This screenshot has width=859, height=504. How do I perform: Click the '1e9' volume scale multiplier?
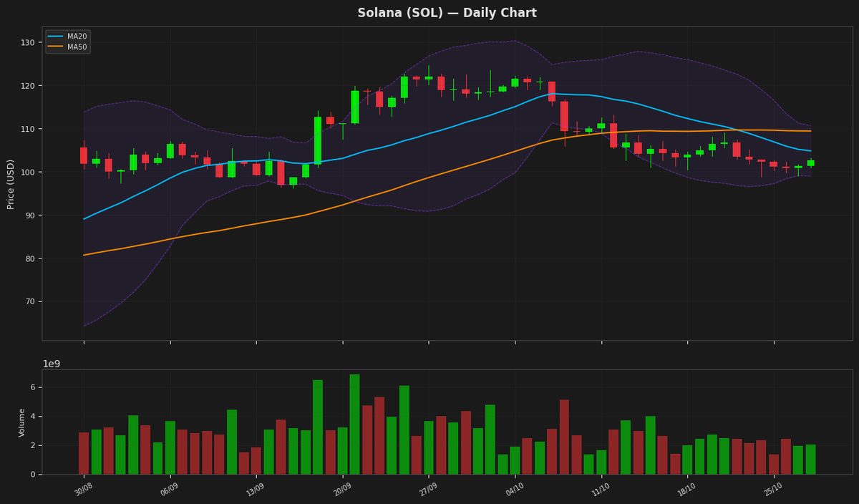point(52,364)
